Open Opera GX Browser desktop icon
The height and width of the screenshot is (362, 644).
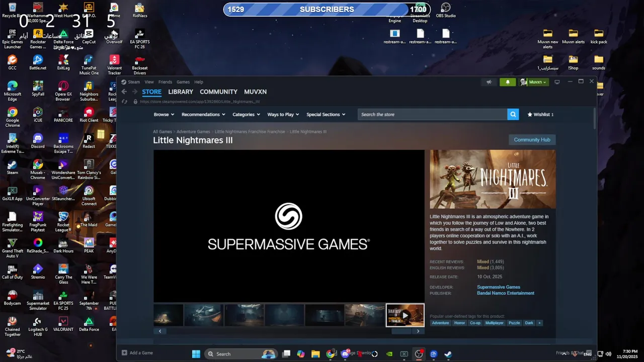pyautogui.click(x=63, y=91)
